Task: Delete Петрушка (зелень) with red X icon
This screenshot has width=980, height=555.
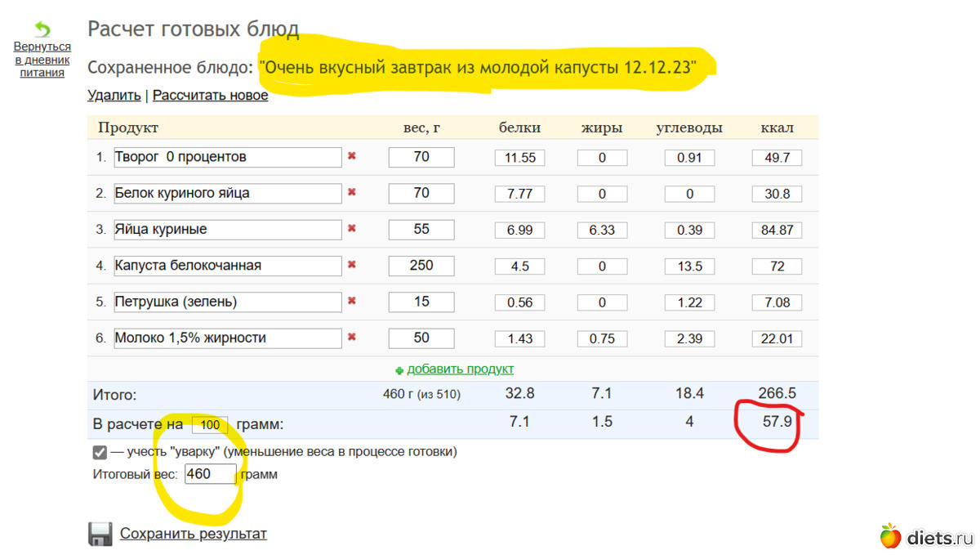Action: [x=352, y=301]
